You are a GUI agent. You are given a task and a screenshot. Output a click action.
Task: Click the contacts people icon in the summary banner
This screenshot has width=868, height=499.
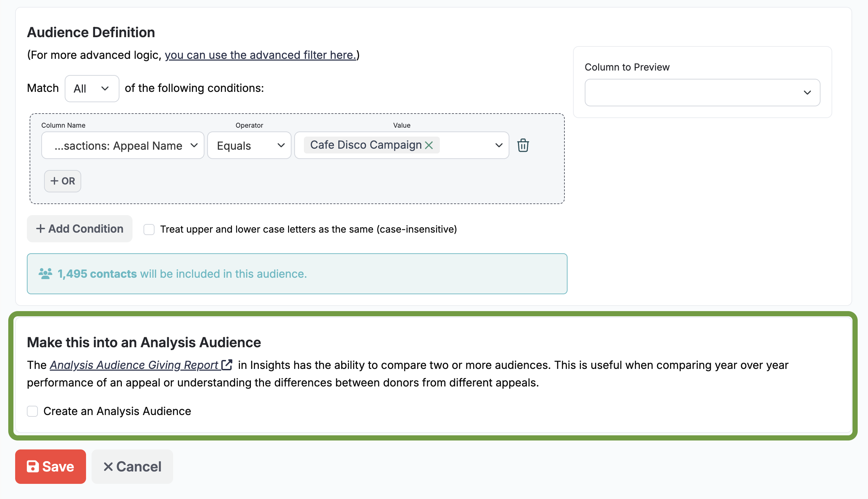(x=45, y=273)
